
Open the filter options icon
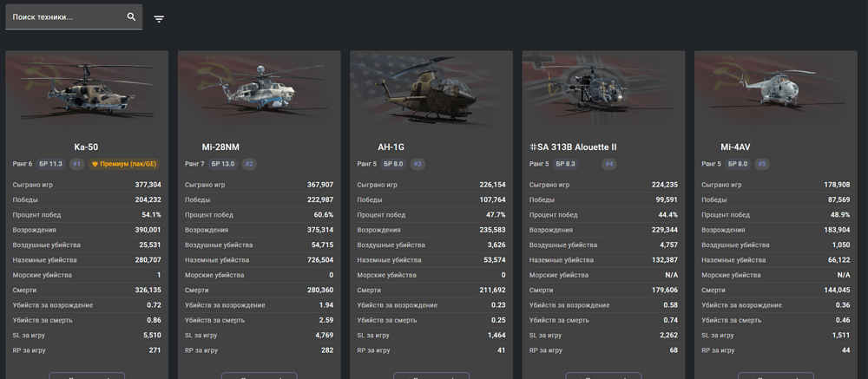(x=159, y=19)
